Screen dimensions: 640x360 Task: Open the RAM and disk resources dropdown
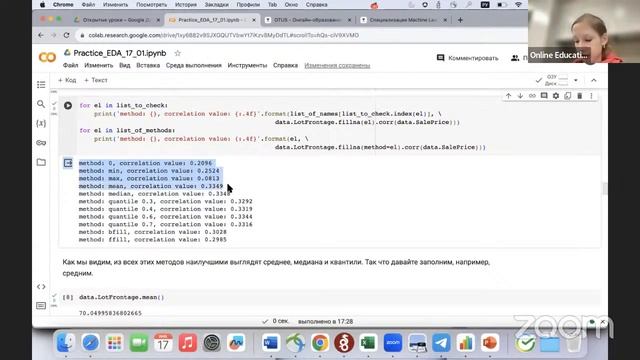(576, 80)
